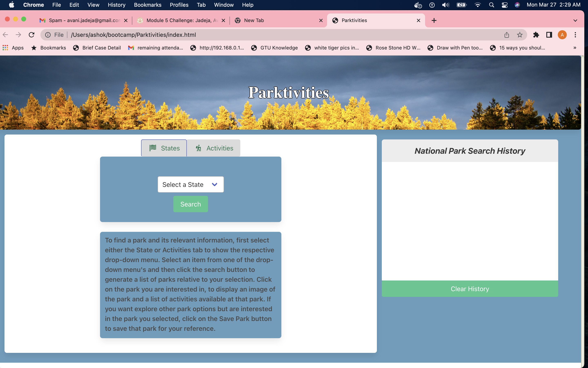Click the National Park Search History heading
Viewport: 588px width, 368px height.
(470, 151)
